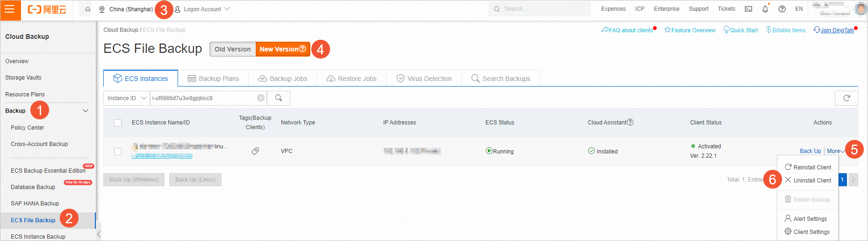Open Client Settings from the menu
The height and width of the screenshot is (241, 868).
coord(807,232)
